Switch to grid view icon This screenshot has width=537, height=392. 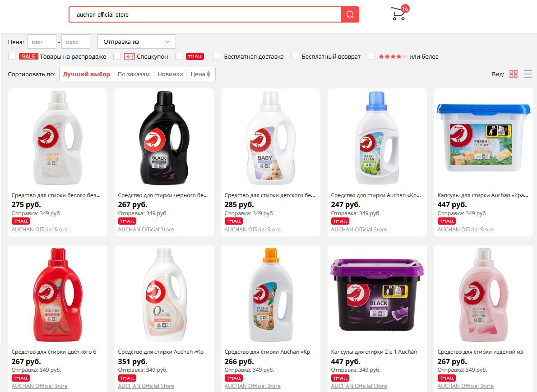[514, 74]
